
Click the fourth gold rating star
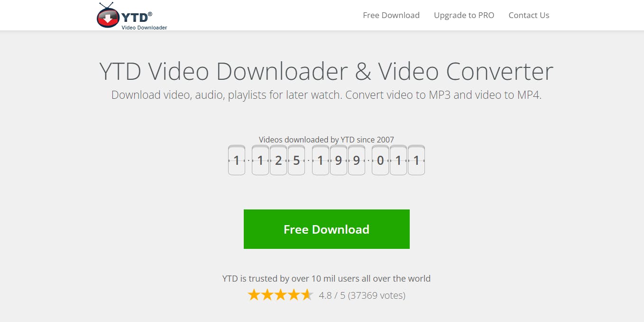(294, 295)
